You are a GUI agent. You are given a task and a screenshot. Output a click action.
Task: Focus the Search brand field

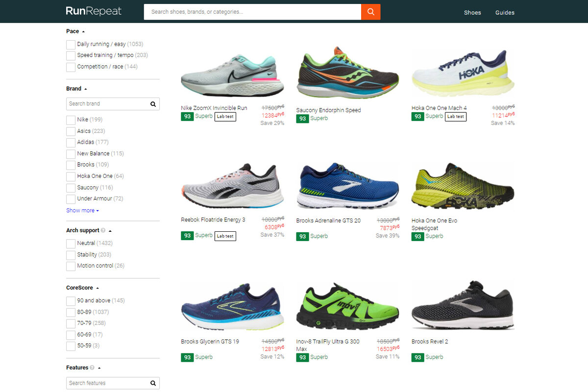point(108,104)
